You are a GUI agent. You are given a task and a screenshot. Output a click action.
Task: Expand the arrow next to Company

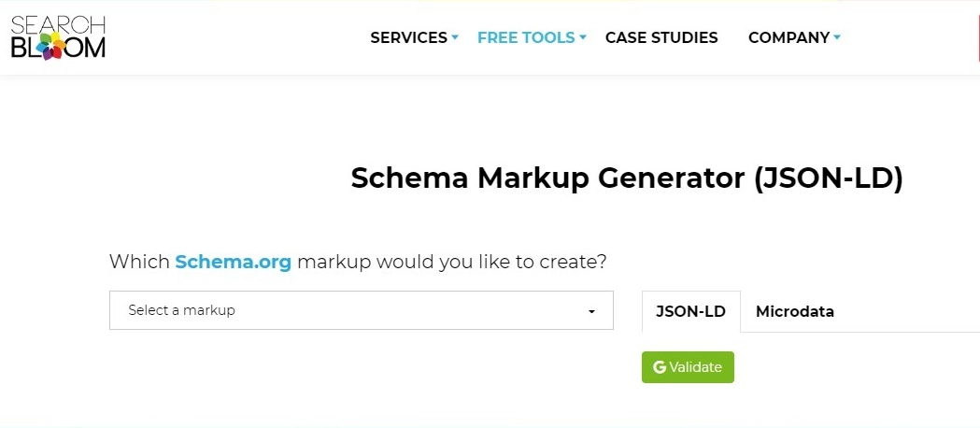[x=837, y=37]
